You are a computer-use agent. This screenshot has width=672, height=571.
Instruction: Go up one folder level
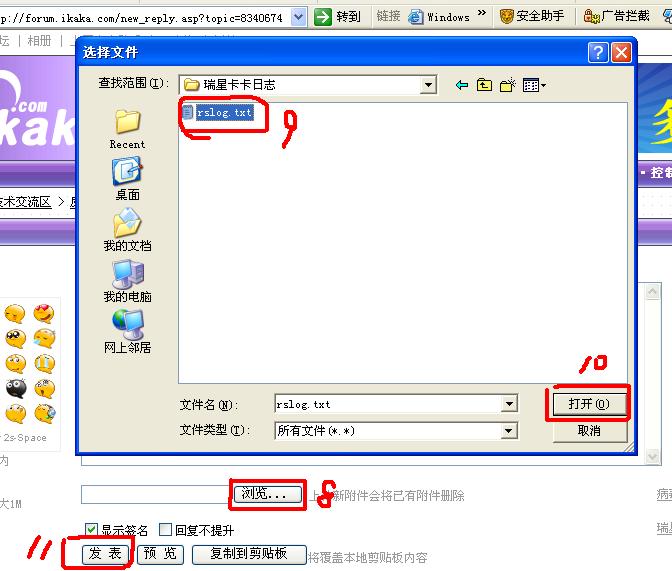click(484, 85)
